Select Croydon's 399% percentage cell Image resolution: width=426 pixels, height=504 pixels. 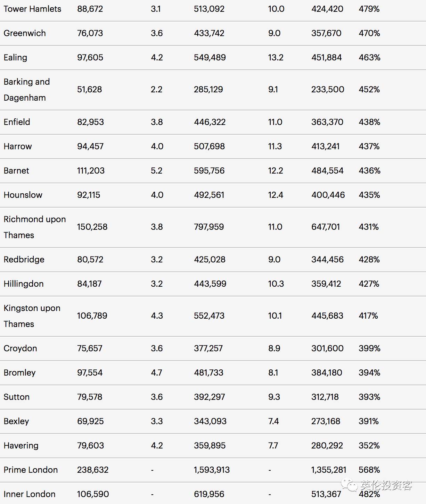pyautogui.click(x=369, y=348)
